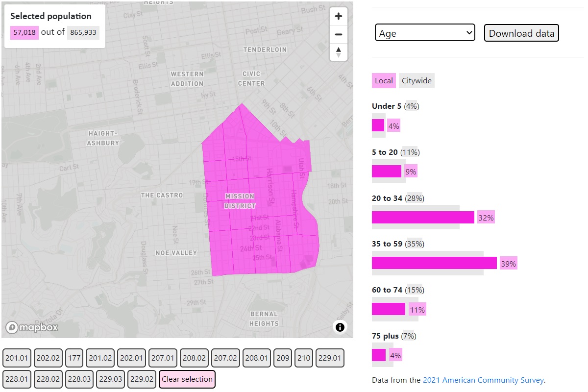Click the 35 to 59 local bar
The height and width of the screenshot is (392, 588).
(434, 263)
